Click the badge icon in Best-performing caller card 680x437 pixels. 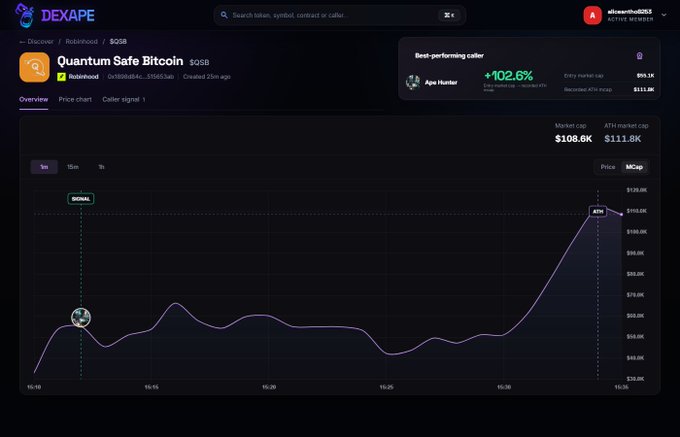639,55
